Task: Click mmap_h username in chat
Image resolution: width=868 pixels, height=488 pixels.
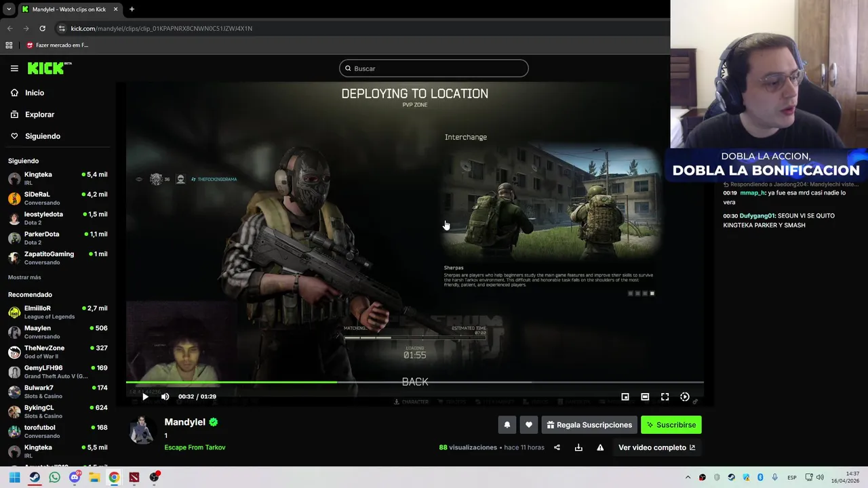Action: [752, 193]
